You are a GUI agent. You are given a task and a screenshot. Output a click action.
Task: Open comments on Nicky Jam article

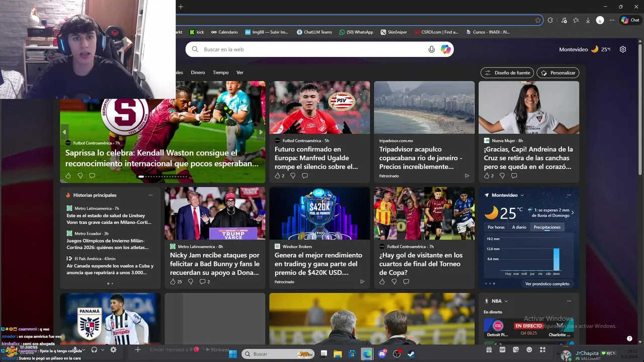point(204,282)
